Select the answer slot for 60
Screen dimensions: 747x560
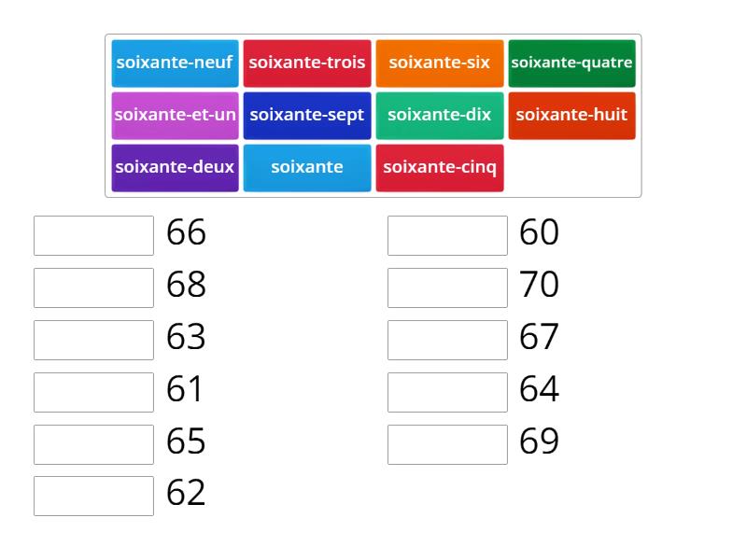point(447,235)
